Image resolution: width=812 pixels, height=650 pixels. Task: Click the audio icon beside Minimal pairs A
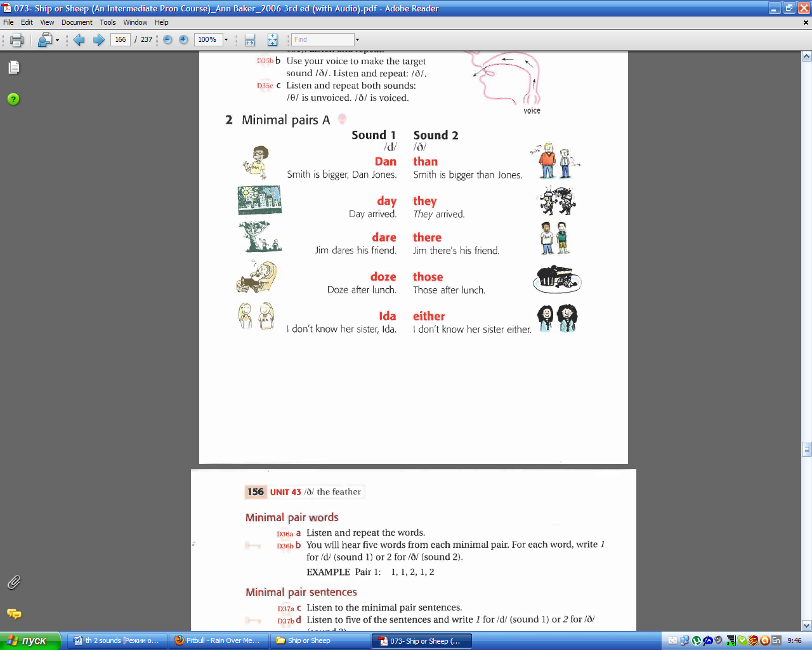coord(342,119)
